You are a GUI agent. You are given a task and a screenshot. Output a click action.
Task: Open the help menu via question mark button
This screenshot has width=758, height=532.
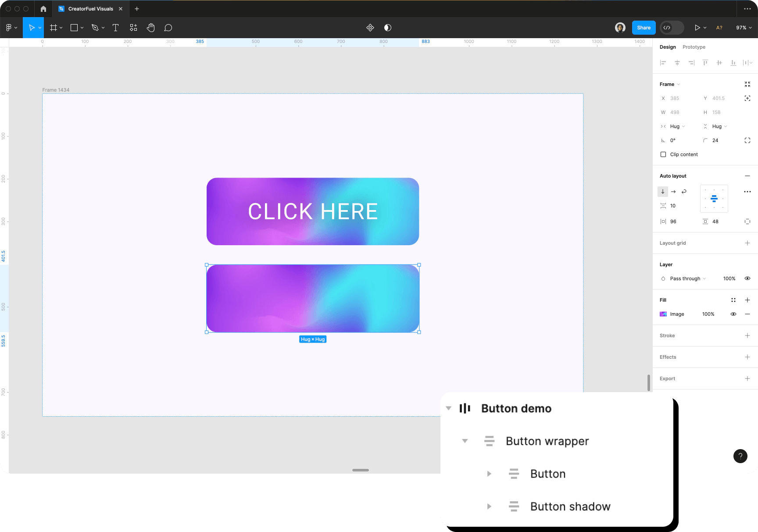(x=740, y=456)
